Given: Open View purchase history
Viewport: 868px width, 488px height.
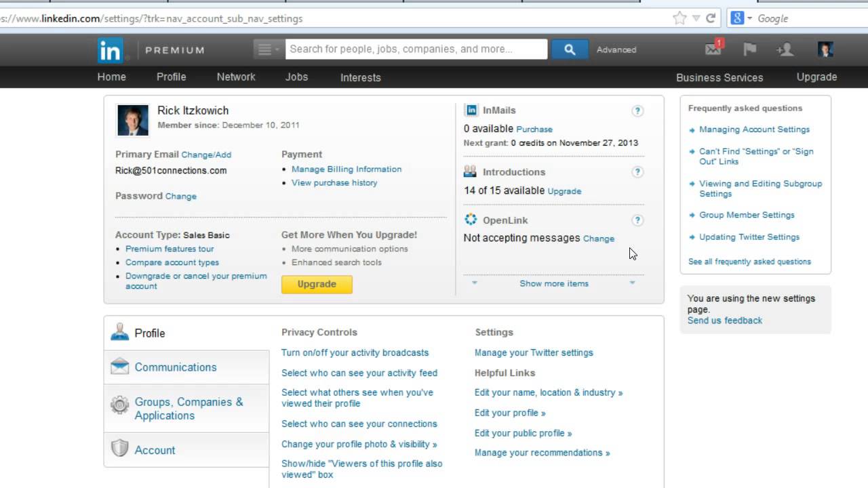Looking at the screenshot, I should [x=334, y=183].
